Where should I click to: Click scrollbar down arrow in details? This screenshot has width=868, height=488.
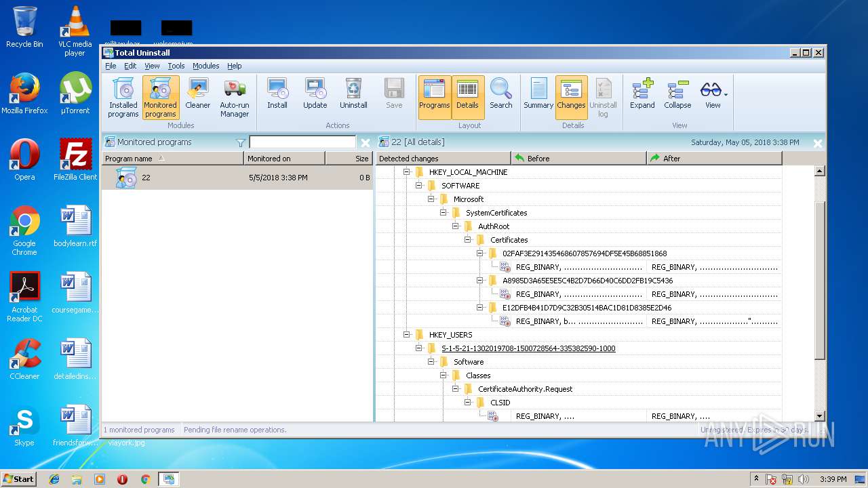pos(819,415)
